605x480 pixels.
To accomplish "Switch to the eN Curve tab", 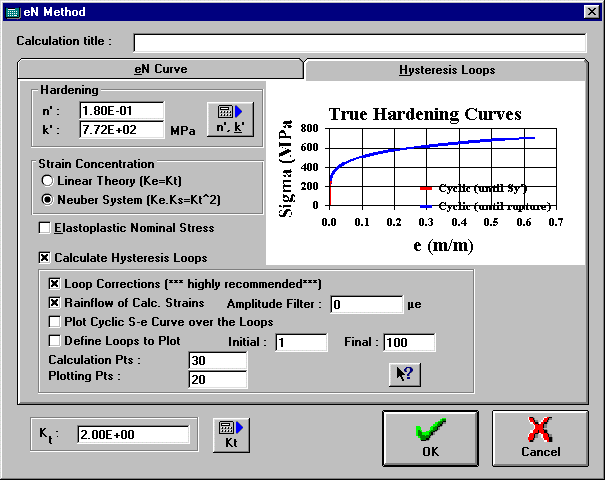I will [x=160, y=70].
